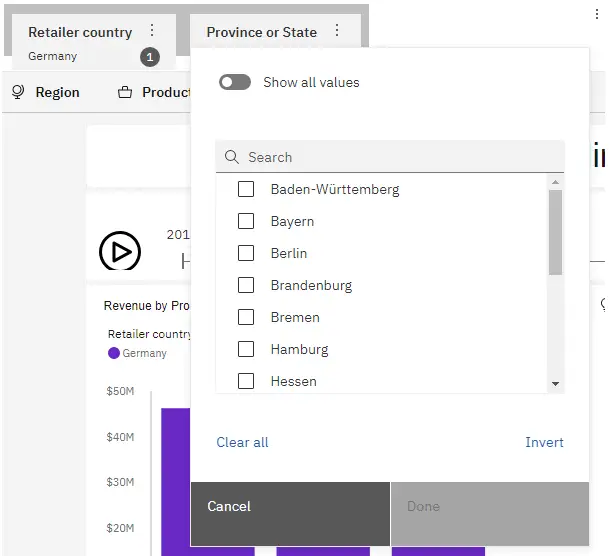Select the Berlin checkbox
610x556 pixels.
pos(246,253)
